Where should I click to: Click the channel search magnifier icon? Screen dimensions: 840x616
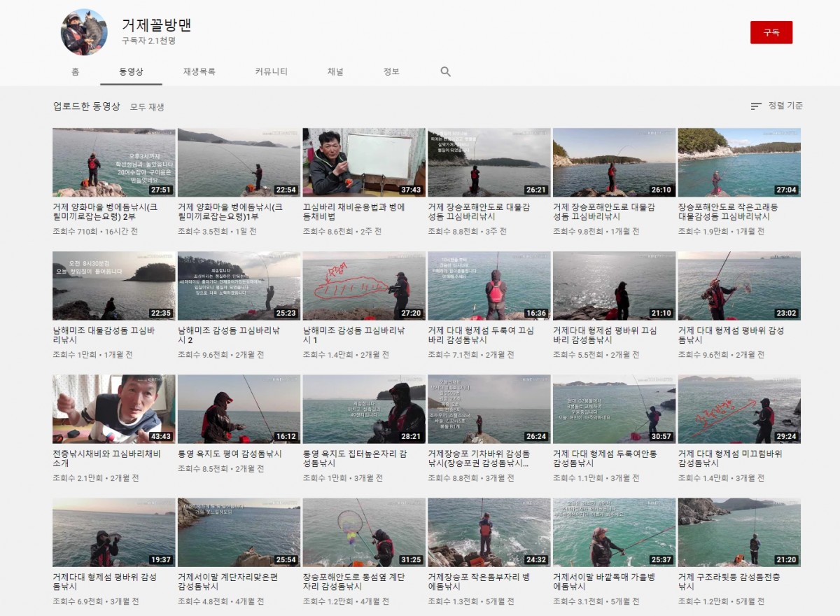445,71
